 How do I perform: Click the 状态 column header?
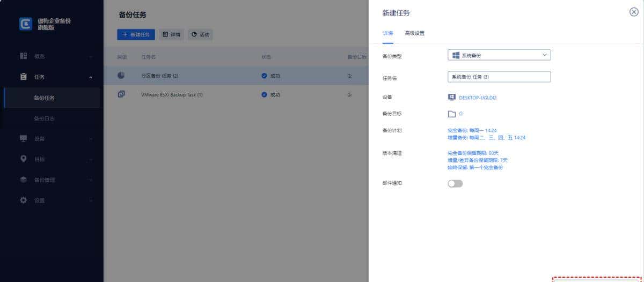266,56
